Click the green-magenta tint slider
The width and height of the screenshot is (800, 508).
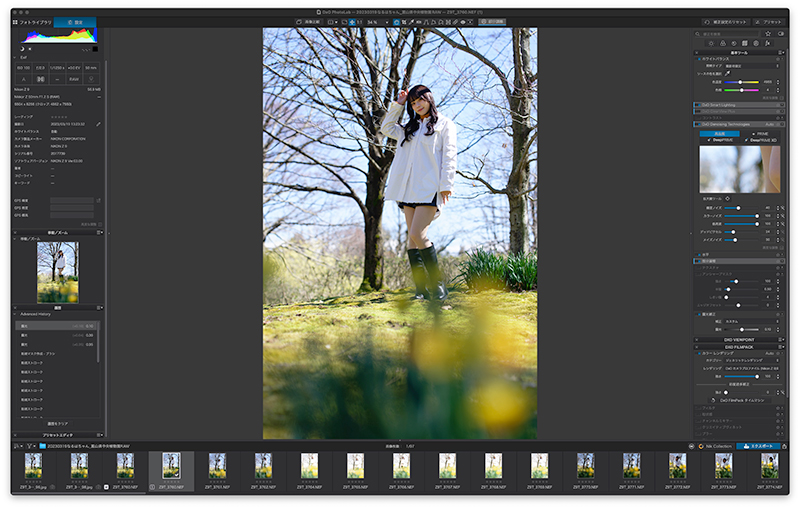(x=742, y=90)
